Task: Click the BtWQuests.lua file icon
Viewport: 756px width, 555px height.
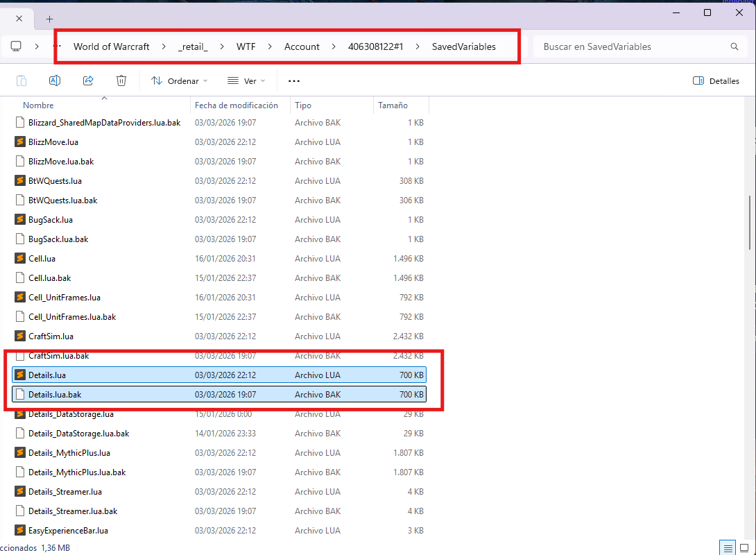Action: (x=20, y=181)
